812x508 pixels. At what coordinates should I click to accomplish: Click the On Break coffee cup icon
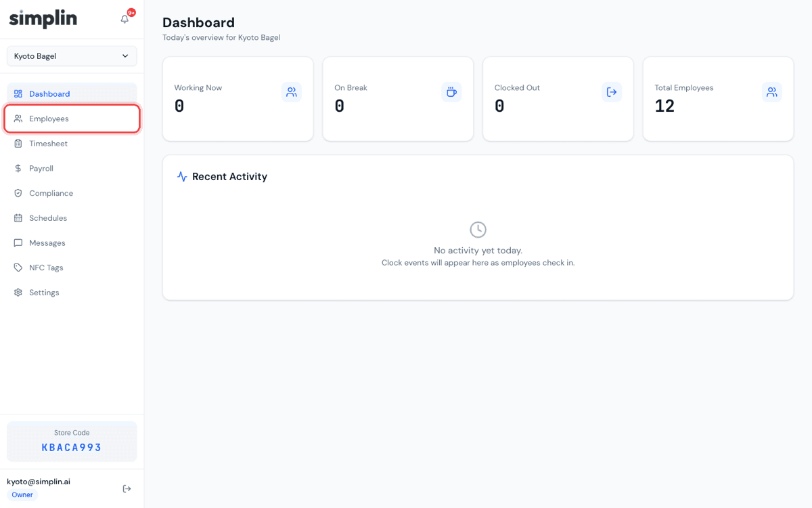click(x=451, y=92)
